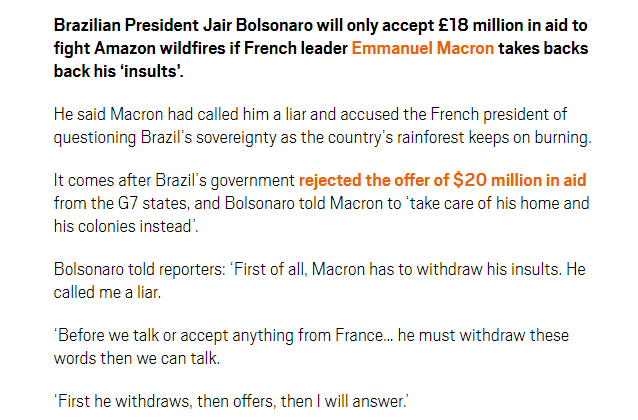The width and height of the screenshot is (638, 420).
Task: Click the sentence beginning 'Bolsonaro told reporters:'
Action: click(319, 281)
